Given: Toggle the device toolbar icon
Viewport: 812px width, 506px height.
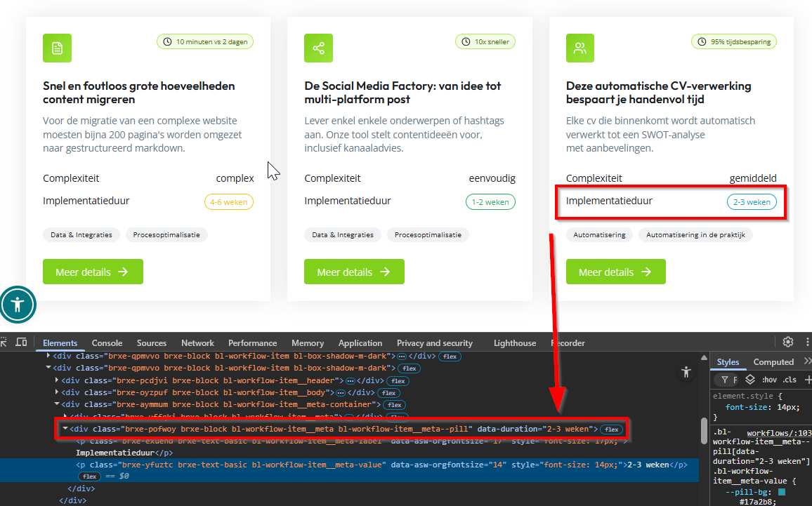Looking at the screenshot, I should point(21,342).
